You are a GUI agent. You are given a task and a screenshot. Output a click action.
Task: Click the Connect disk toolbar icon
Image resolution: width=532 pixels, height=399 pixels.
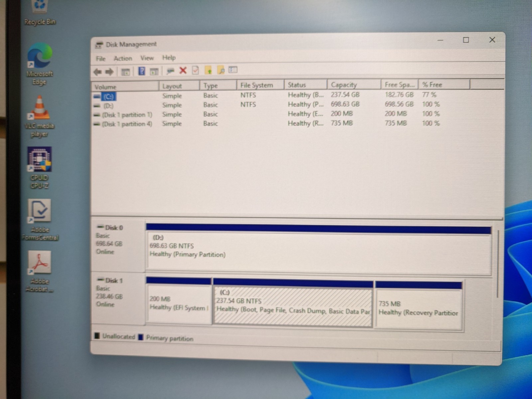(x=170, y=70)
